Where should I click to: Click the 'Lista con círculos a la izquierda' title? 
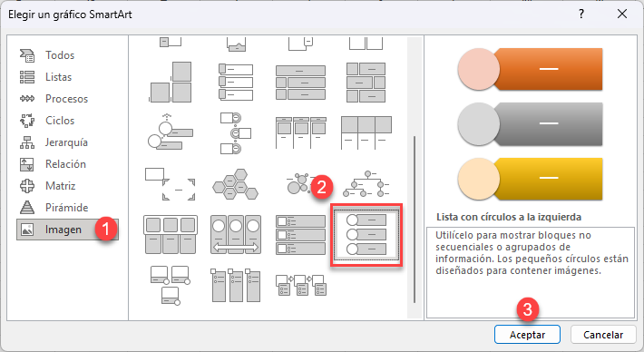click(509, 217)
